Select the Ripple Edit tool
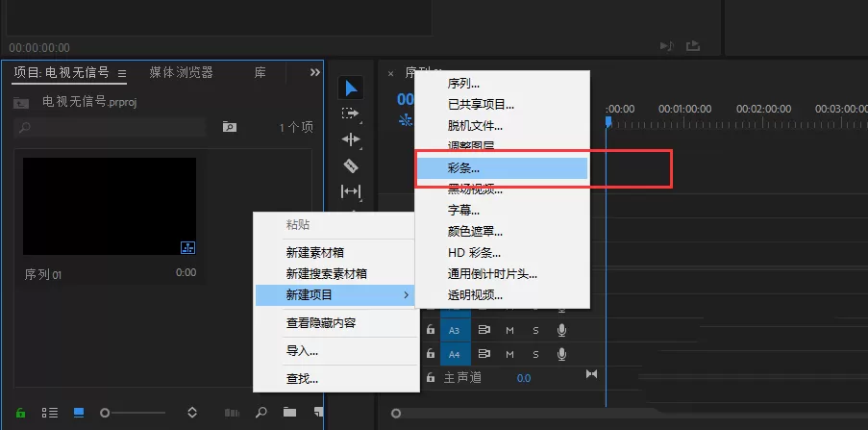The image size is (868, 430). (351, 139)
